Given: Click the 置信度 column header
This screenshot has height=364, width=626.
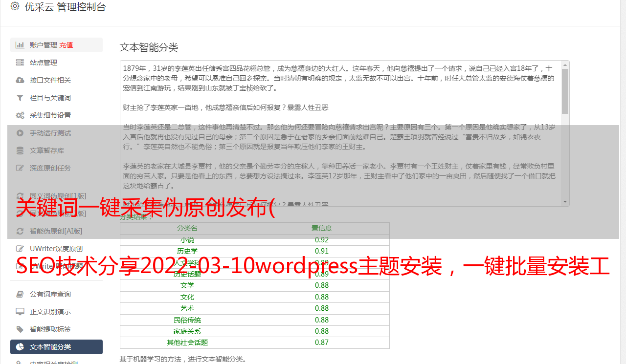Looking at the screenshot, I should (x=322, y=228).
